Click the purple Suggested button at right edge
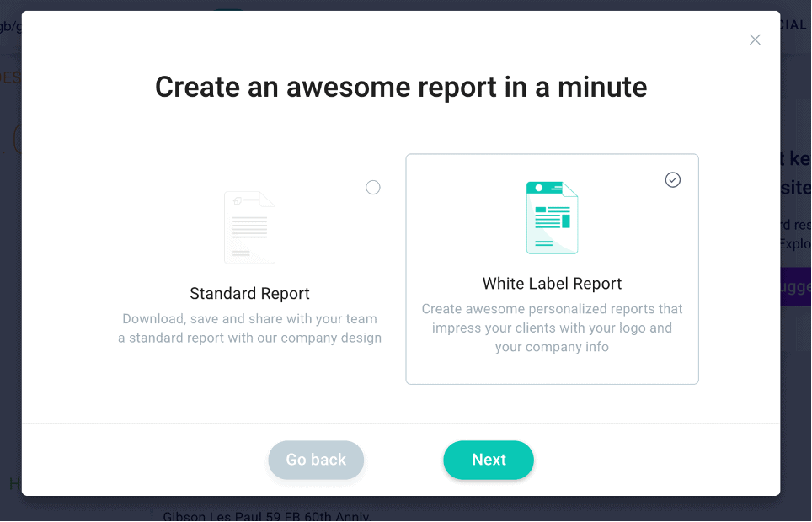The width and height of the screenshot is (812, 522). tap(800, 287)
